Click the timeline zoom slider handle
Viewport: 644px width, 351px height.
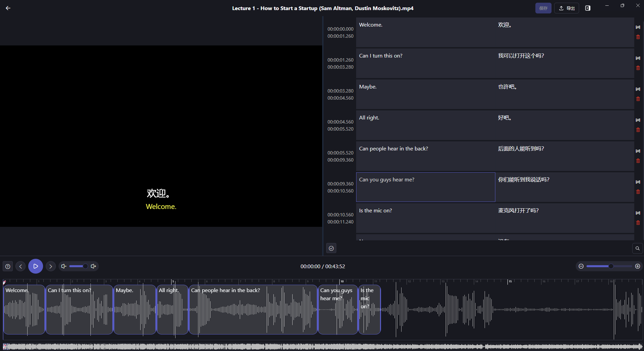click(x=611, y=266)
